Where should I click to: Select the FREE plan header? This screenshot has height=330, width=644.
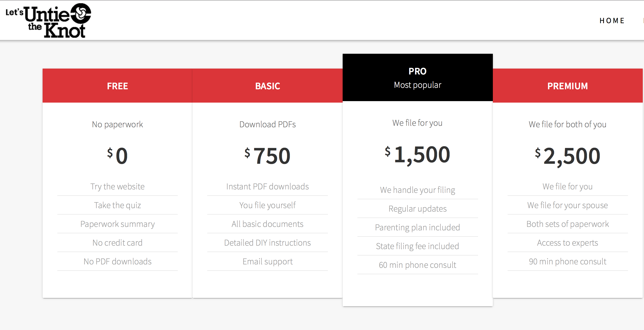(x=117, y=86)
